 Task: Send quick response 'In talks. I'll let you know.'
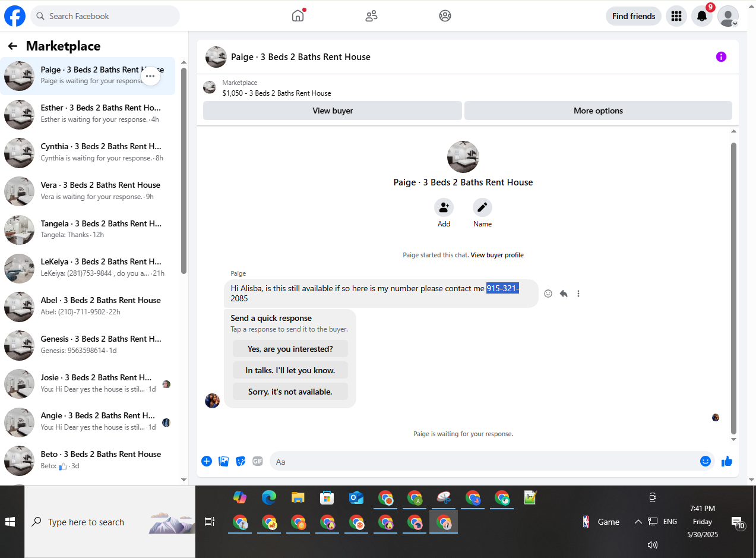[290, 370]
